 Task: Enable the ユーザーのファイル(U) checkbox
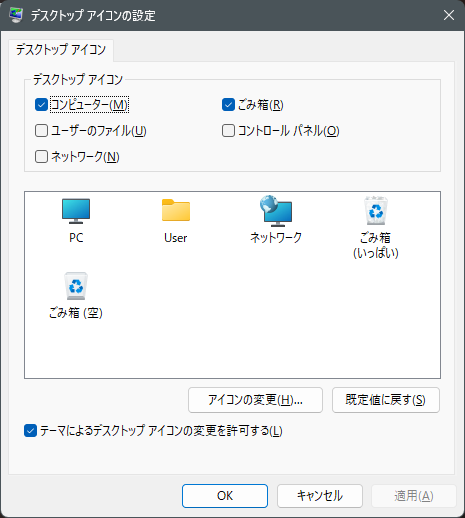(41, 131)
